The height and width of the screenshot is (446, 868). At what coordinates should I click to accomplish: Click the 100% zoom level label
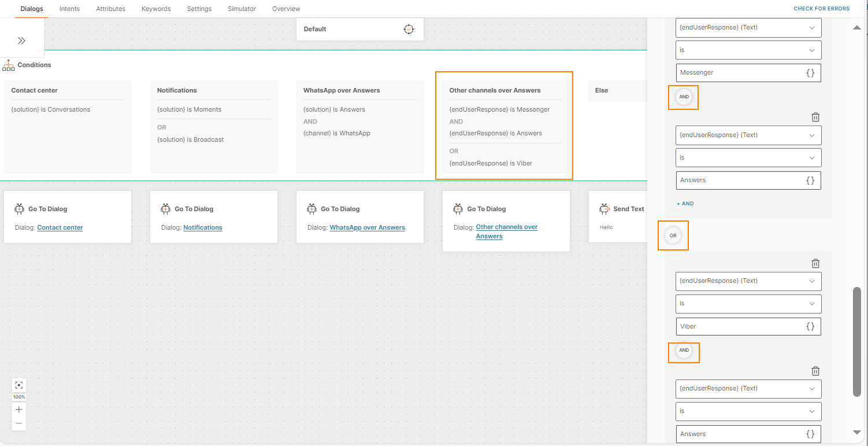click(x=19, y=397)
